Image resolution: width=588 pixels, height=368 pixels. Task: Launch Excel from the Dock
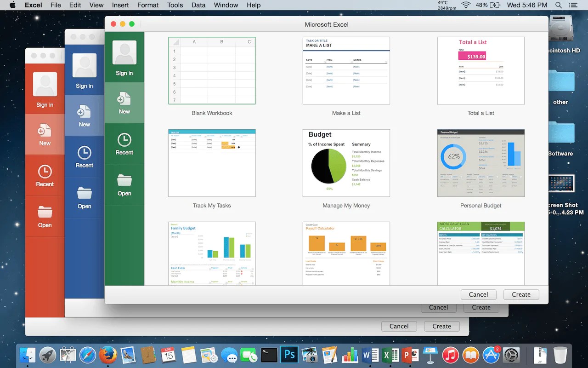(x=390, y=355)
